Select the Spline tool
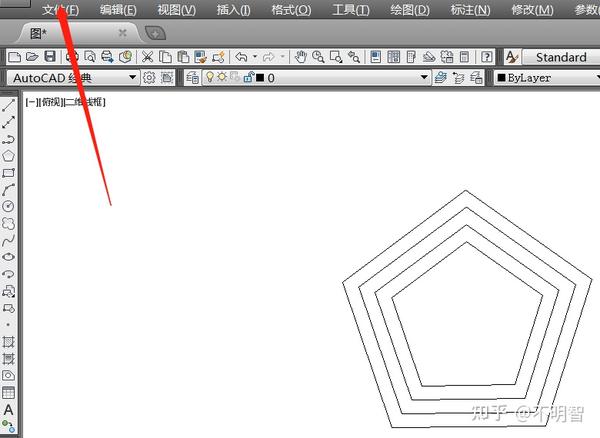600x438 pixels. click(x=8, y=240)
